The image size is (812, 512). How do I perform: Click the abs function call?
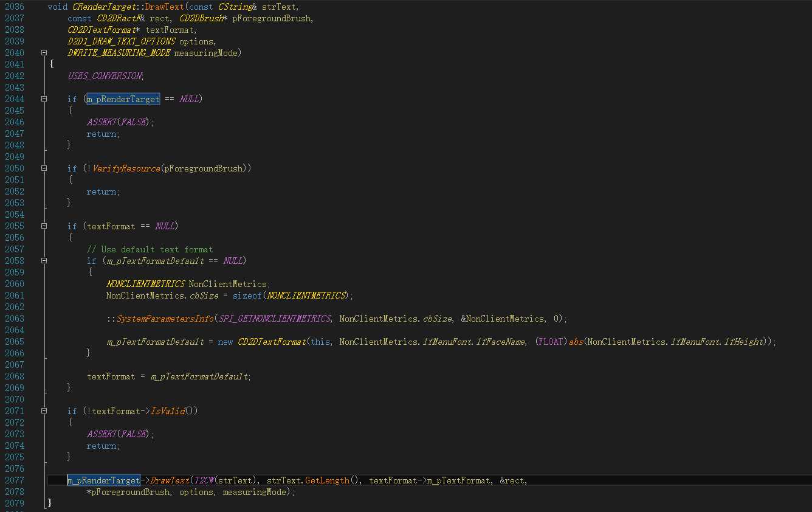point(576,342)
